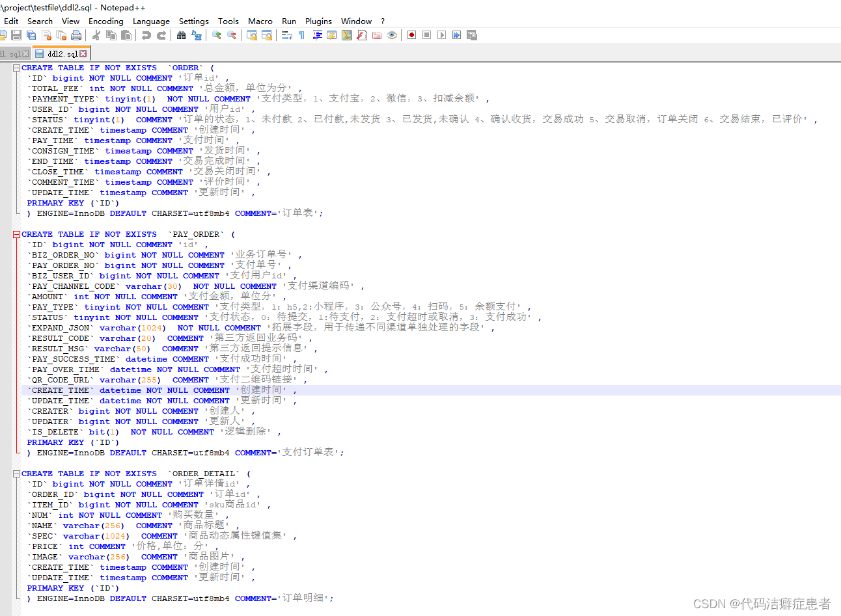Click the `SPEC` column name
Image resolution: width=841 pixels, height=616 pixels.
coord(42,536)
